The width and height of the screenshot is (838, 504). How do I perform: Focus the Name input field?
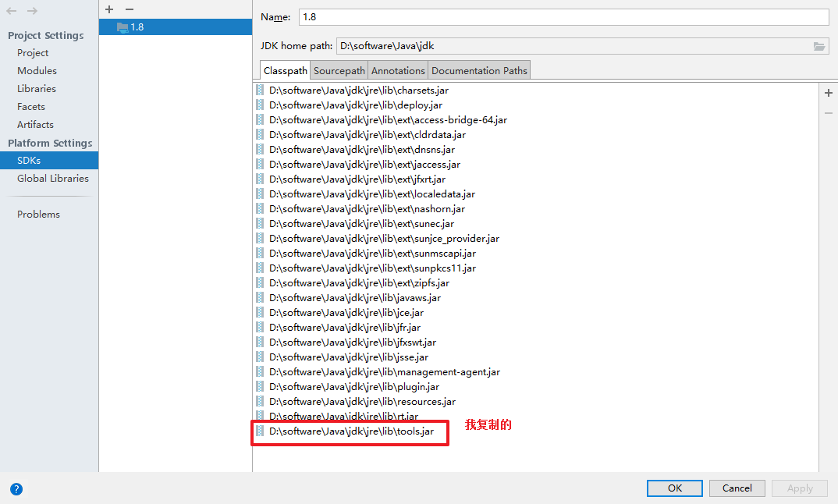point(564,17)
